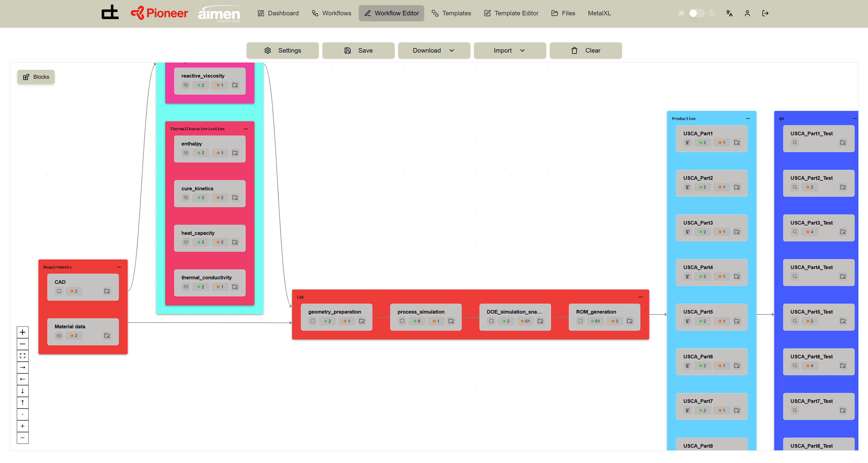Click the fit-to-view icon in the canvas toolbar

23,356
